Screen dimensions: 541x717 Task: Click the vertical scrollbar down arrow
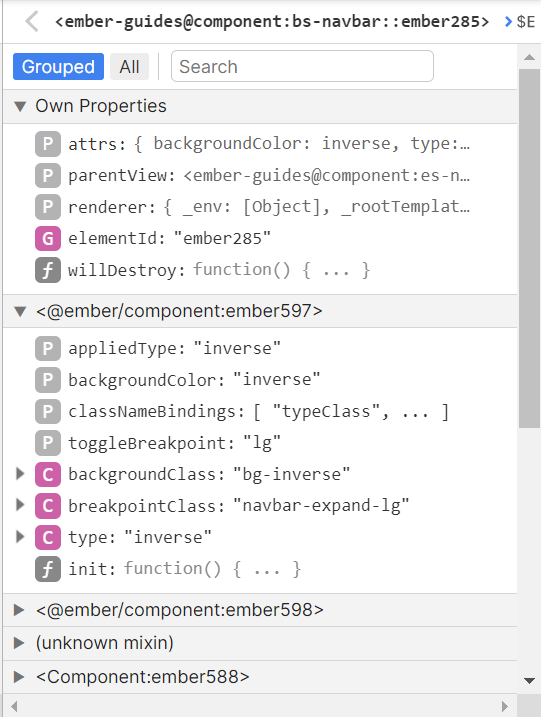pyautogui.click(x=530, y=680)
